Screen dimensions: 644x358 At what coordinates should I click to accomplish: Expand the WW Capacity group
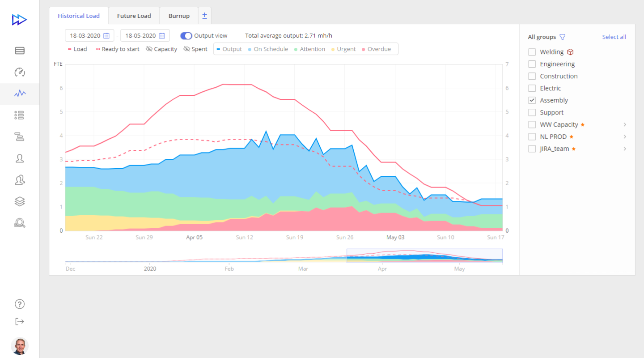click(x=625, y=124)
